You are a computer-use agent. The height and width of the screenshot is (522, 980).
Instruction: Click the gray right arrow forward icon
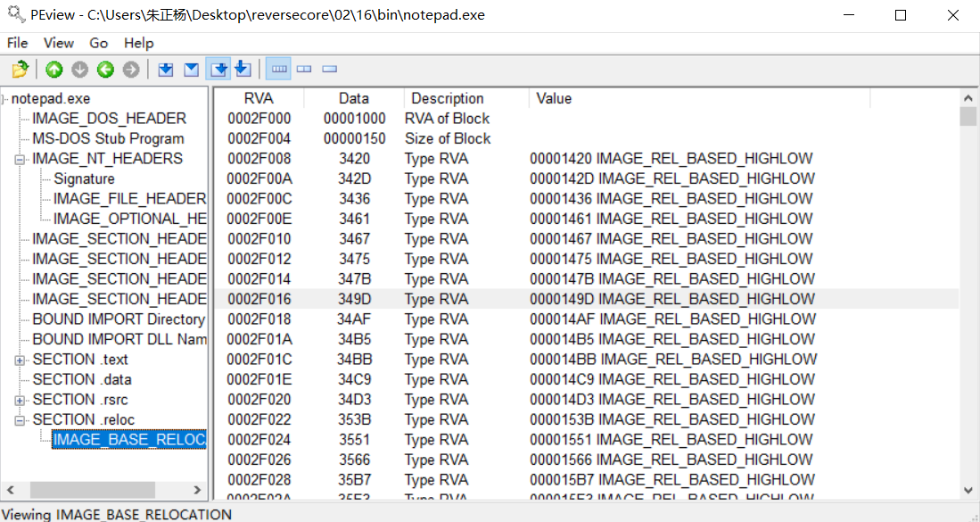click(x=131, y=70)
